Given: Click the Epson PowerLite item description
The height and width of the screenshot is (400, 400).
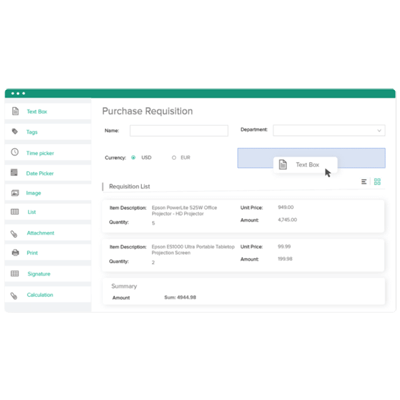Looking at the screenshot, I should (x=184, y=211).
